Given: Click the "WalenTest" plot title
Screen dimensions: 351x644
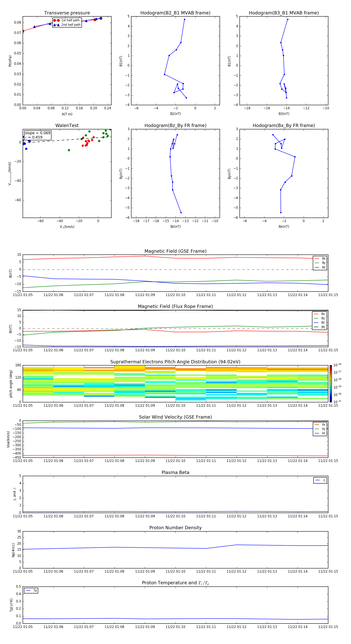Looking at the screenshot, I should pyautogui.click(x=67, y=125).
